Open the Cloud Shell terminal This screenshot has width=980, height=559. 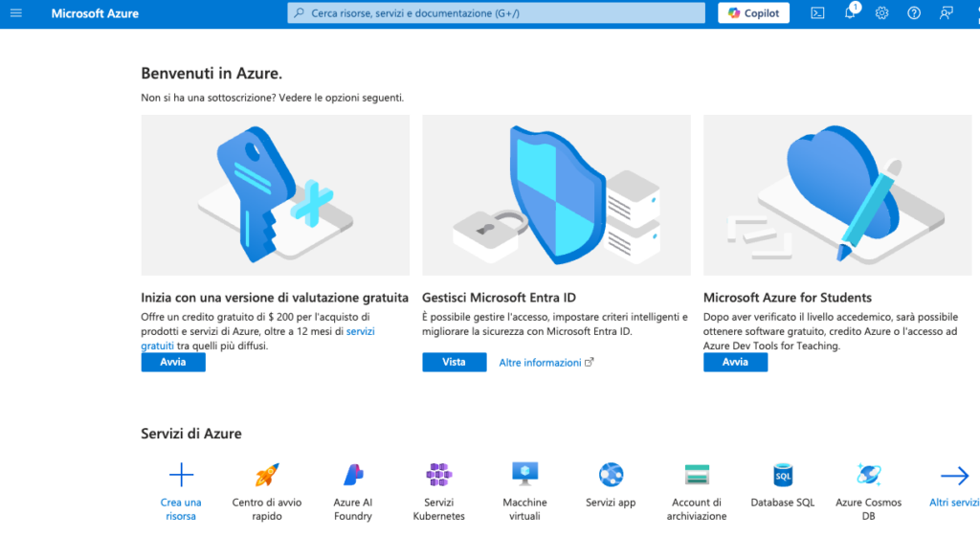[816, 12]
